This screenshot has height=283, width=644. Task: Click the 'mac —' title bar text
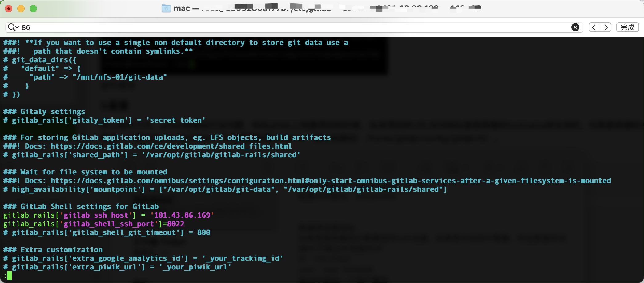[187, 8]
